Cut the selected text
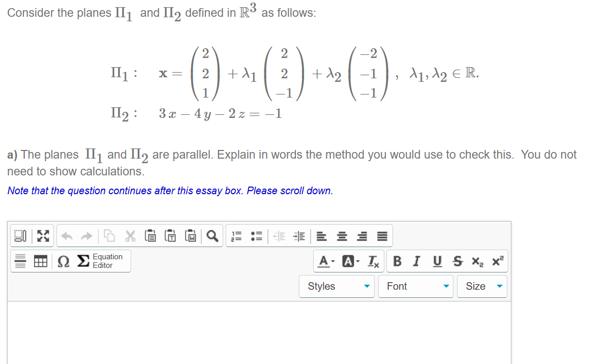The width and height of the screenshot is (610, 364). pyautogui.click(x=130, y=235)
